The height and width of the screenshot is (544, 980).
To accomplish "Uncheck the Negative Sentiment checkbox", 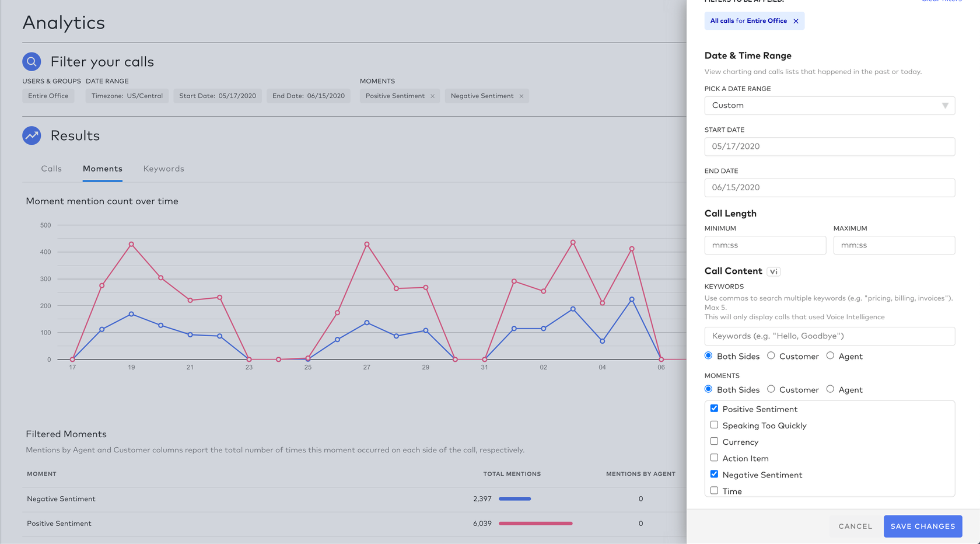I will click(x=714, y=474).
